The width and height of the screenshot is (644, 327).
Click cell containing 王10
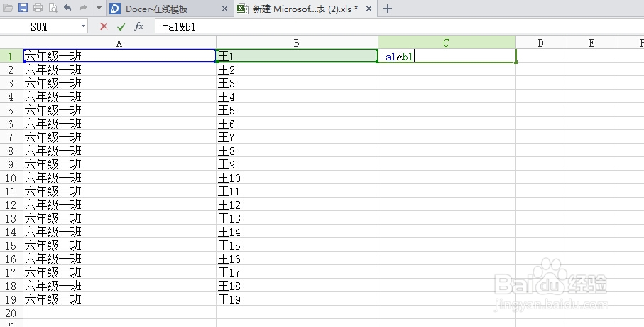(x=297, y=178)
